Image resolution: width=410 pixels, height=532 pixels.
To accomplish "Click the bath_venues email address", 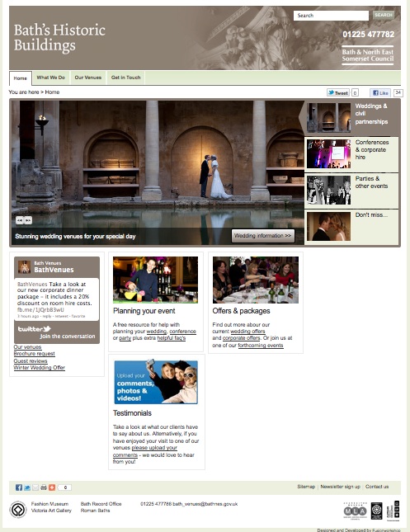I will point(205,504).
